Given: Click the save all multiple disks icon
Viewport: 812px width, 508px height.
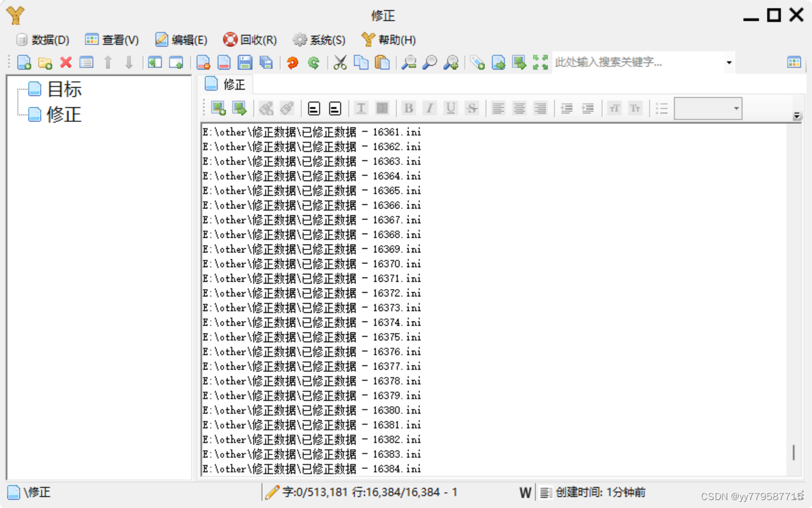Looking at the screenshot, I should pos(266,62).
